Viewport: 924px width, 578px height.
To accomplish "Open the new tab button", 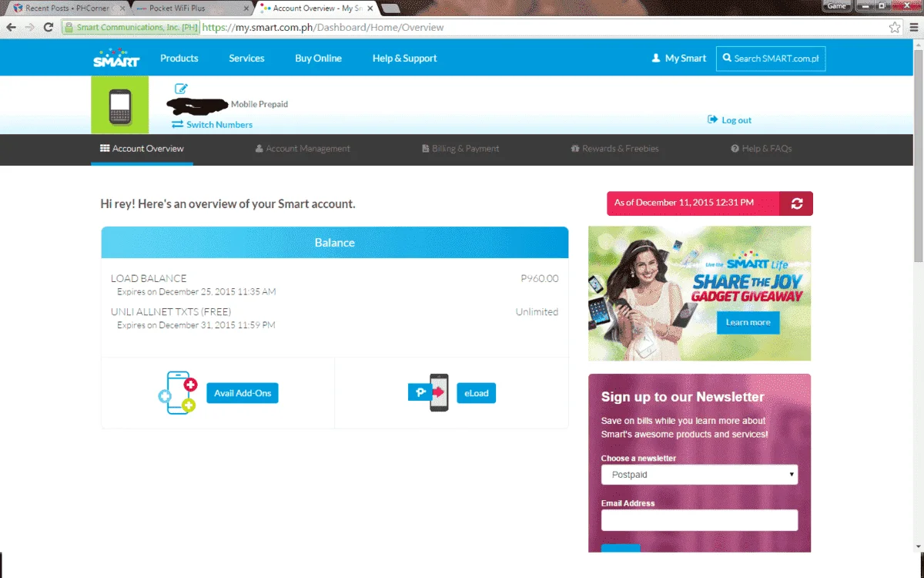I will pos(390,8).
